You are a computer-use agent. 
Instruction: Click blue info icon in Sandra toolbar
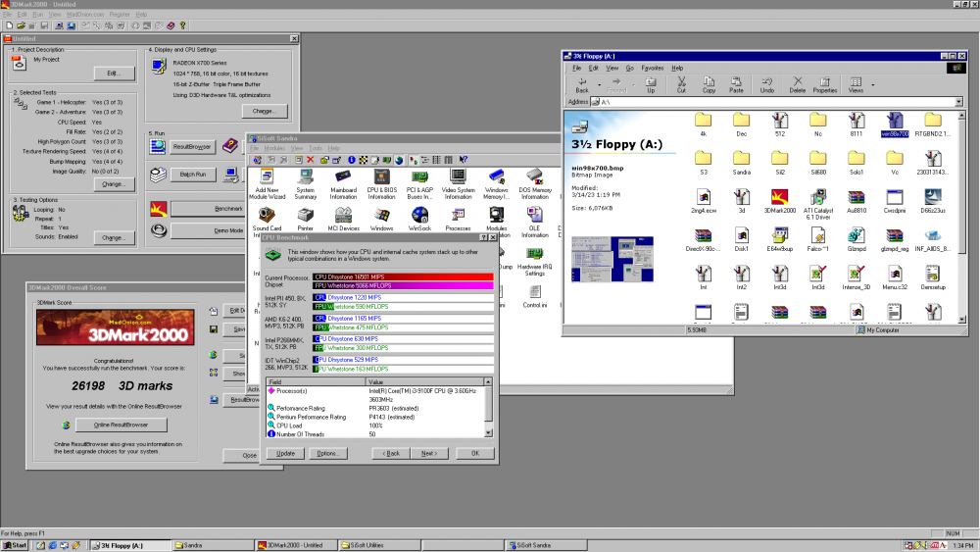(x=351, y=160)
